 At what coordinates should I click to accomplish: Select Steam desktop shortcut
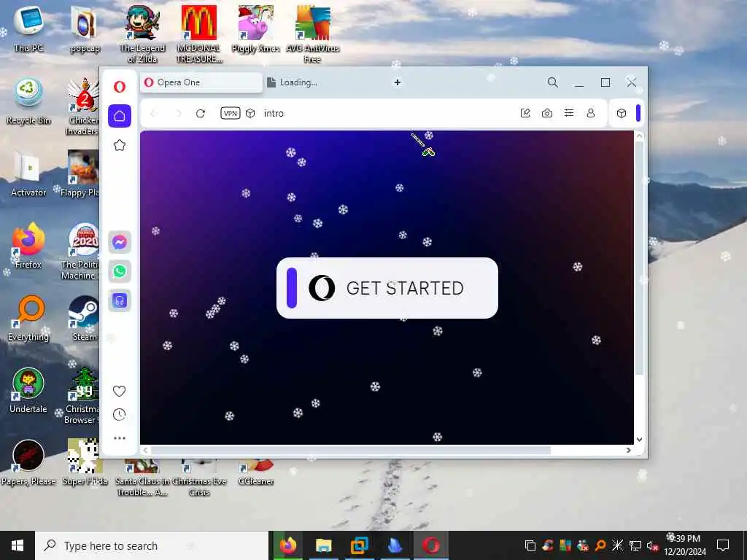(85, 318)
